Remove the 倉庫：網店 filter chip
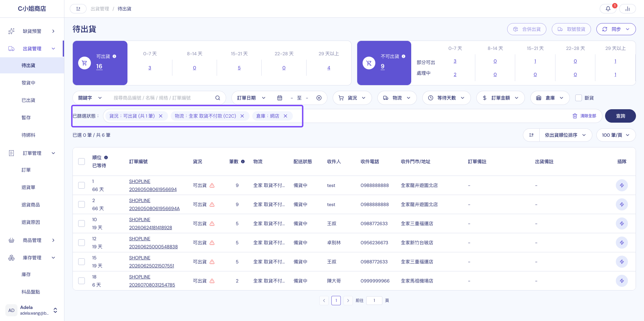The width and height of the screenshot is (644, 321). (x=285, y=116)
